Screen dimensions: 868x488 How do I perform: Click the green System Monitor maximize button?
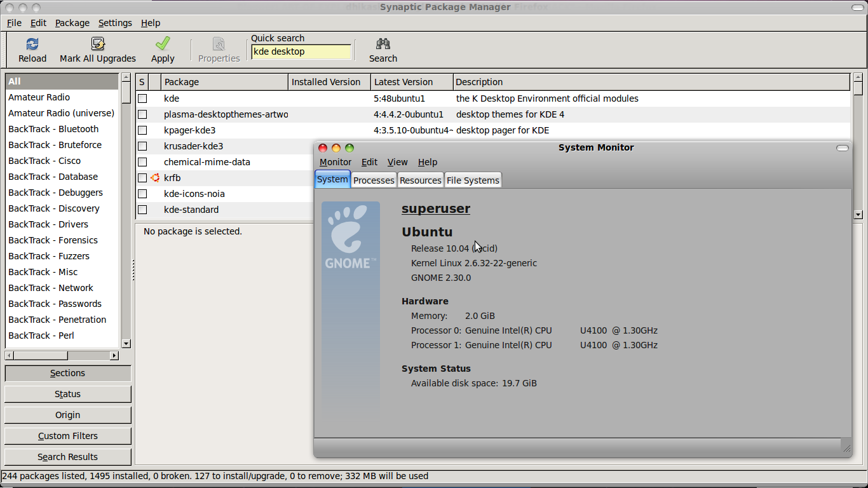tap(349, 148)
